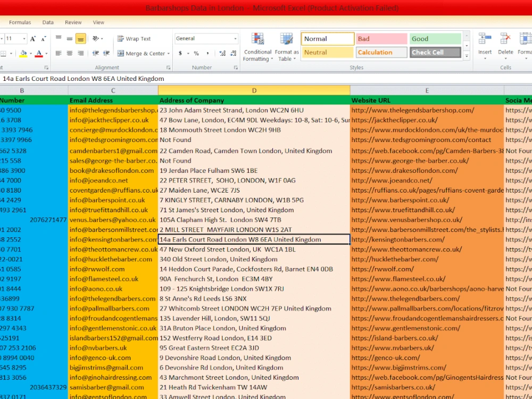
Task: Select column E header
Action: pyautogui.click(x=427, y=90)
